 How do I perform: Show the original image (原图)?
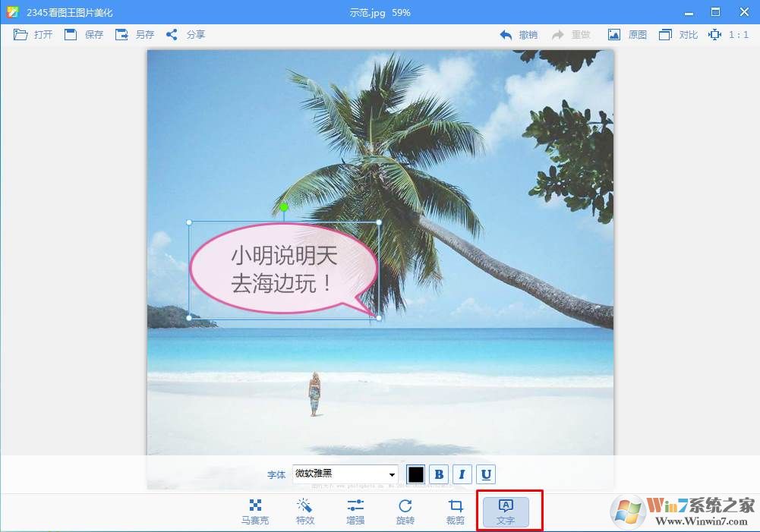(627, 35)
